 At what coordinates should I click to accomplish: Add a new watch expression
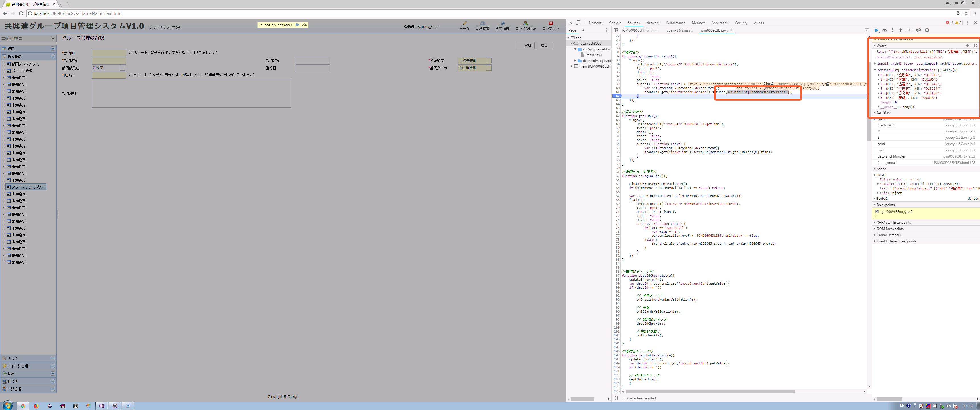pos(968,46)
